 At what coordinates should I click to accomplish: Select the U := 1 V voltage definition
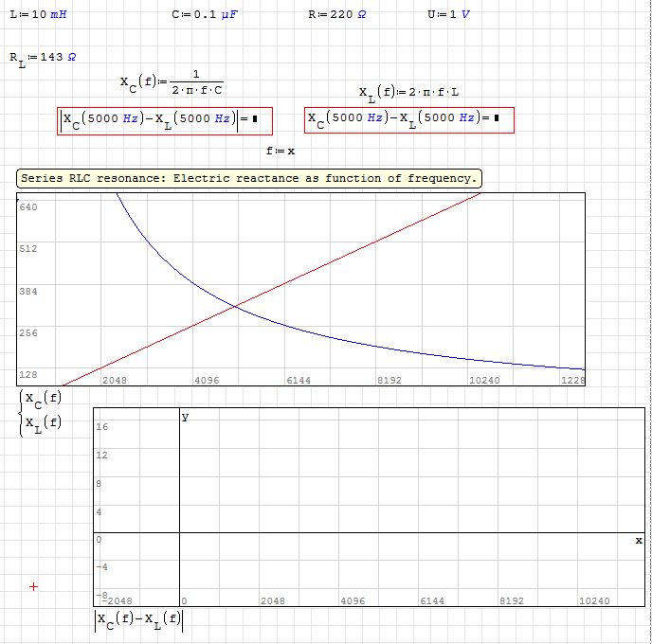(449, 15)
